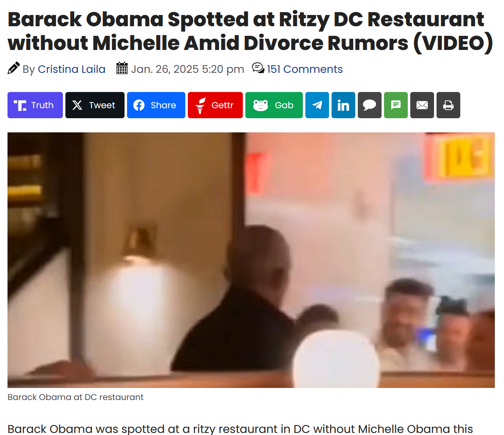Click the blurry restaurant video image
The width and height of the screenshot is (504, 435).
coord(251,260)
